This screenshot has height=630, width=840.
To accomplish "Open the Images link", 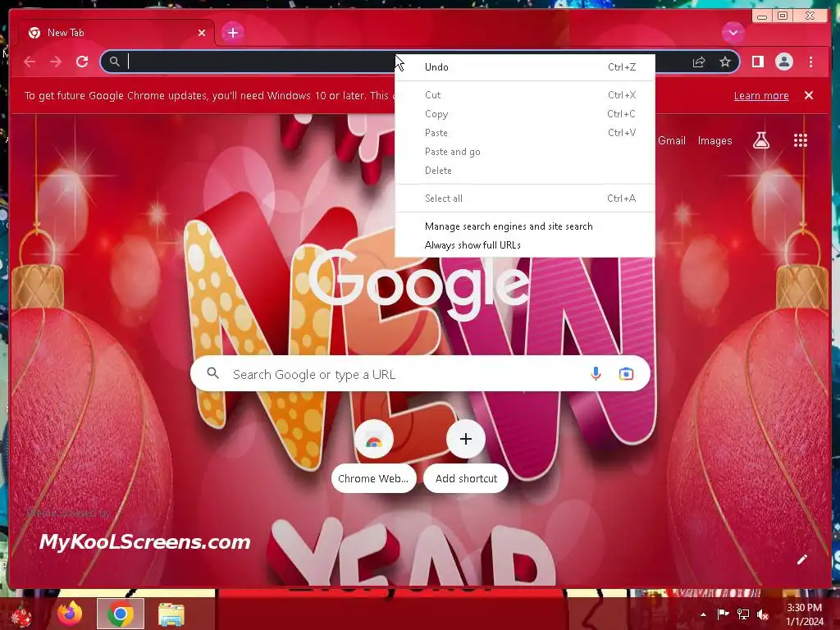I will [714, 140].
